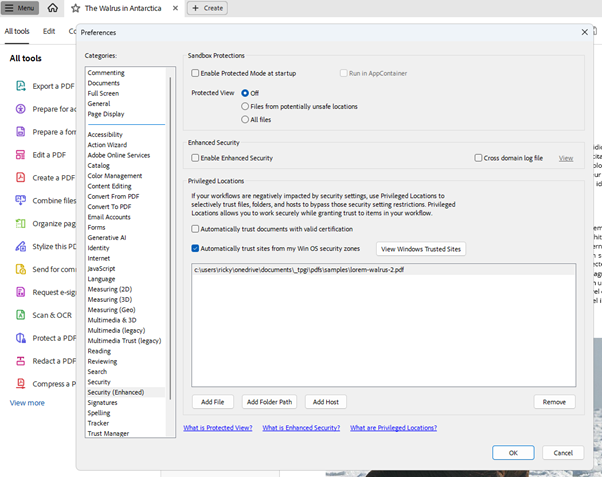
Task: Uncheck Automatically trust sites from Win OS zones
Action: [195, 248]
